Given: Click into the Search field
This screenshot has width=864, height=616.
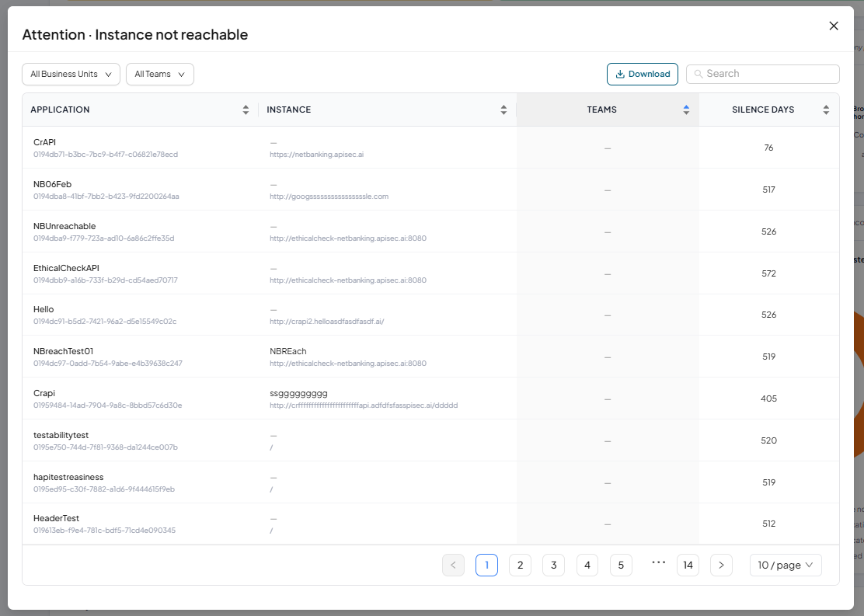Looking at the screenshot, I should click(x=763, y=74).
